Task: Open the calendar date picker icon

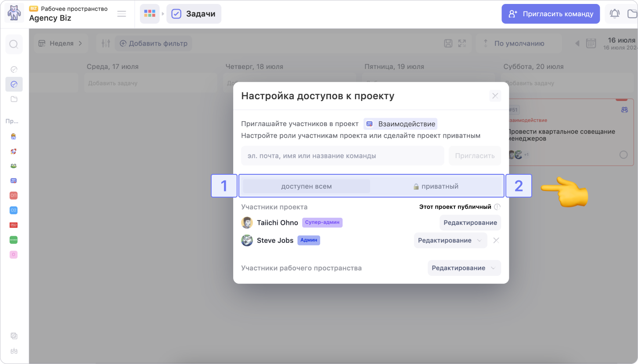Action: click(591, 43)
